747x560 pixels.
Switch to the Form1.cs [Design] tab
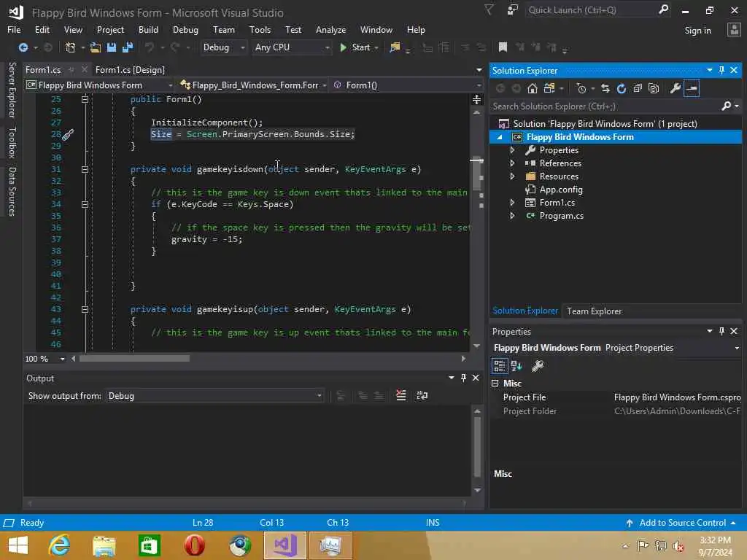(x=130, y=70)
